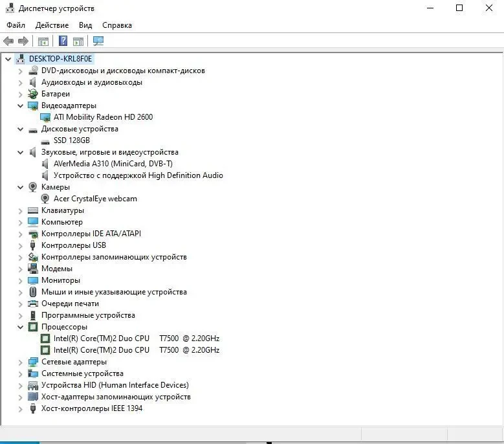Click the Acer CrystalEye webcam icon
Image resolution: width=504 pixels, height=444 pixels.
click(x=45, y=199)
